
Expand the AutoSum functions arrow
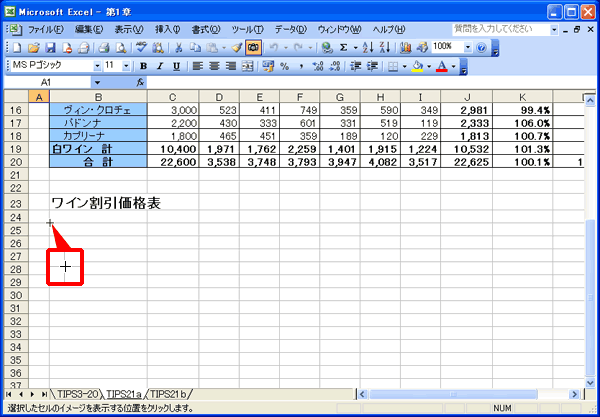[355, 48]
